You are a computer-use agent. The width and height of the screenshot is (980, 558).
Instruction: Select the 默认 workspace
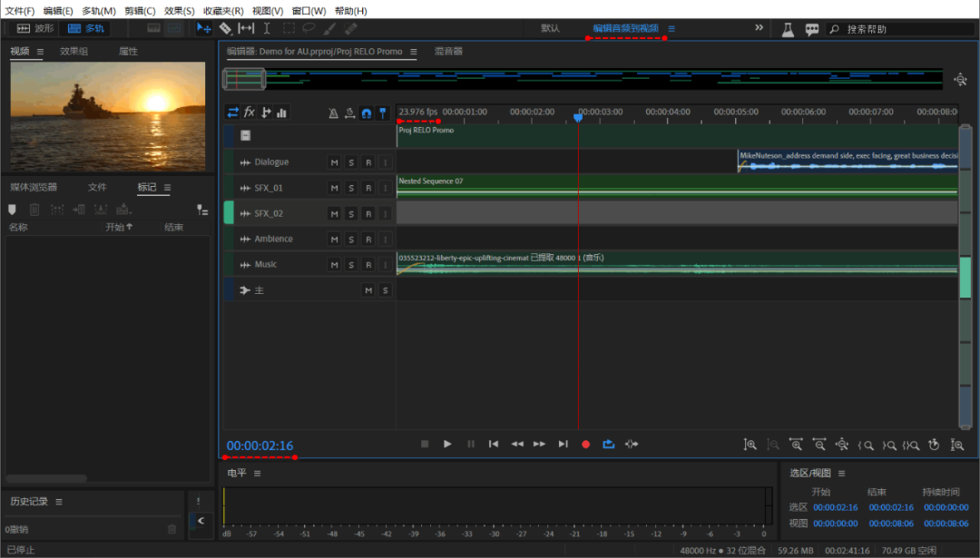pyautogui.click(x=550, y=28)
